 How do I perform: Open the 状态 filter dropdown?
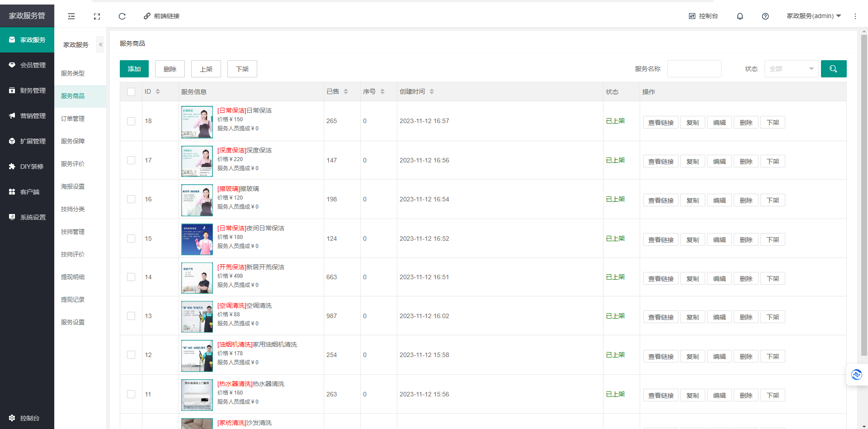click(x=791, y=69)
